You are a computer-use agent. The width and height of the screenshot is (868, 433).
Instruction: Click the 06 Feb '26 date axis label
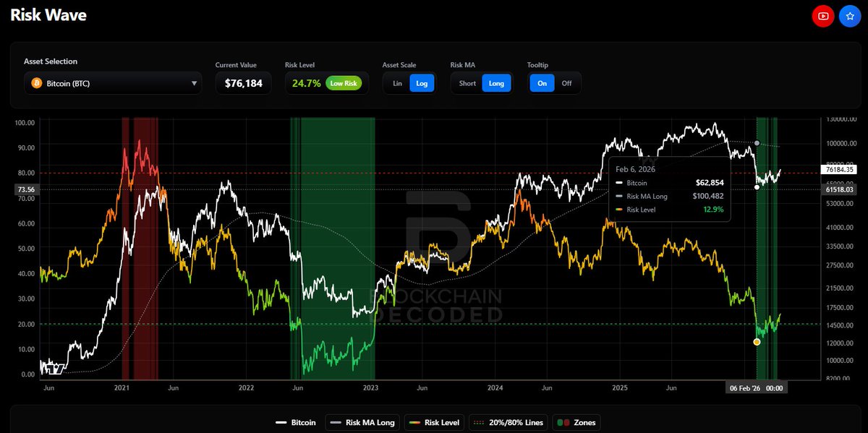[756, 387]
